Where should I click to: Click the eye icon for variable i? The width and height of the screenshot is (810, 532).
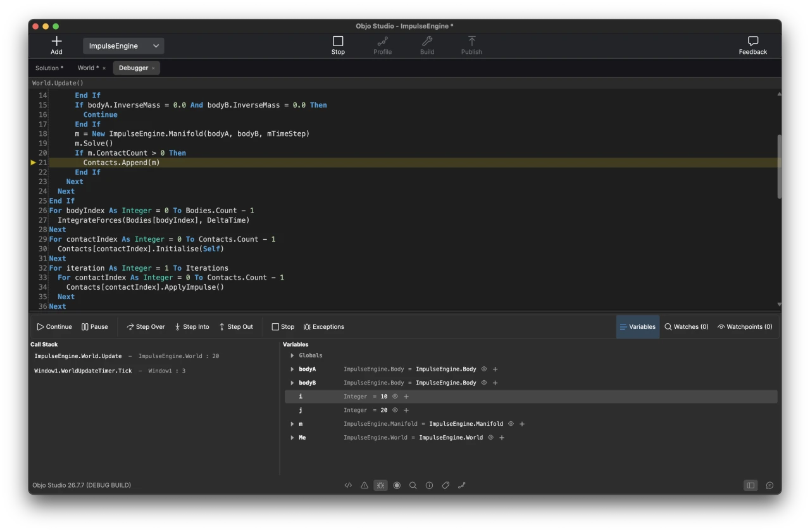[395, 397]
